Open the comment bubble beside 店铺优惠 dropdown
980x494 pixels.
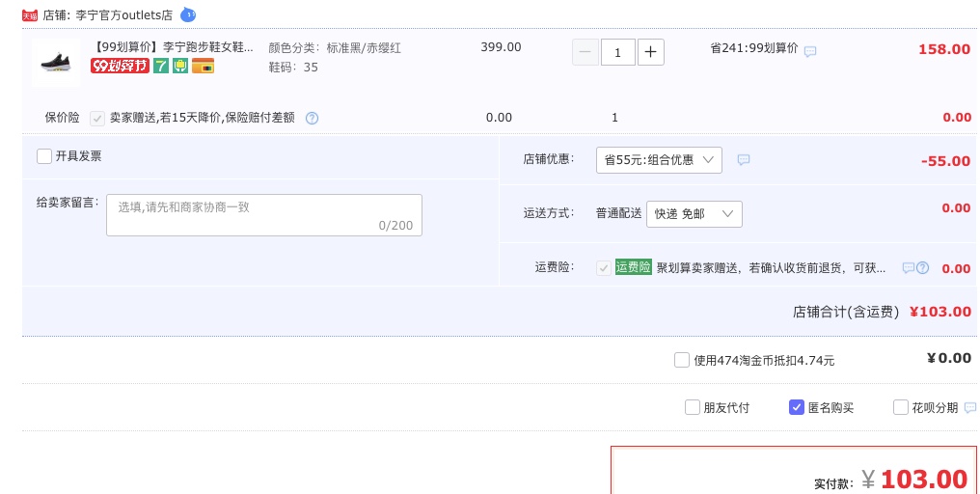[x=743, y=160]
